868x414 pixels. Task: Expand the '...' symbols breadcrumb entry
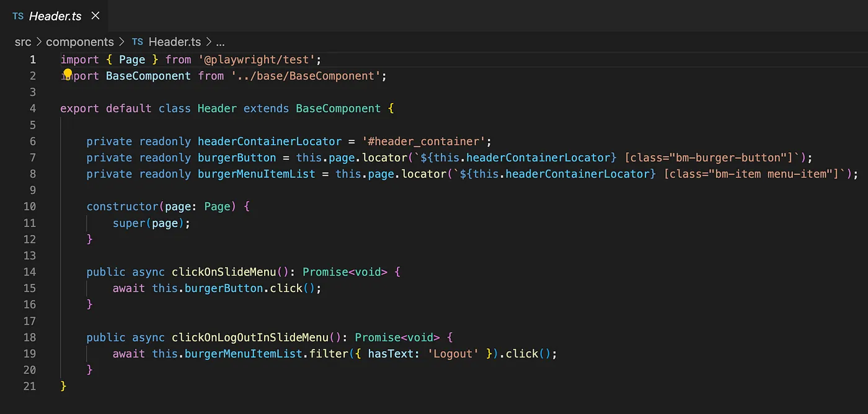(x=220, y=42)
